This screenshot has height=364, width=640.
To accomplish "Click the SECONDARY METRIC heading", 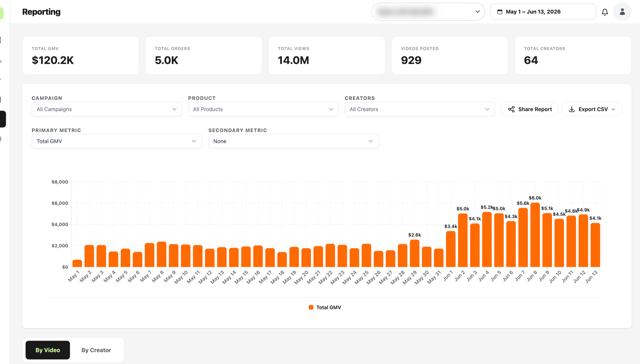I will pyautogui.click(x=237, y=130).
